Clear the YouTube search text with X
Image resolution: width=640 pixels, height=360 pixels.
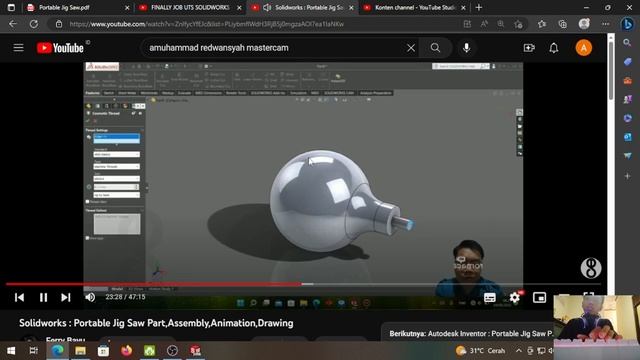[411, 48]
